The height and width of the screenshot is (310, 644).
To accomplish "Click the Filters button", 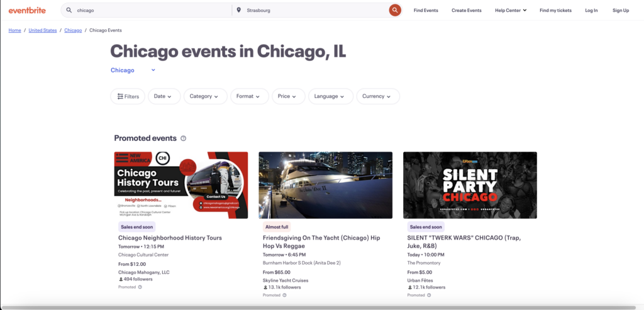I will [x=128, y=96].
